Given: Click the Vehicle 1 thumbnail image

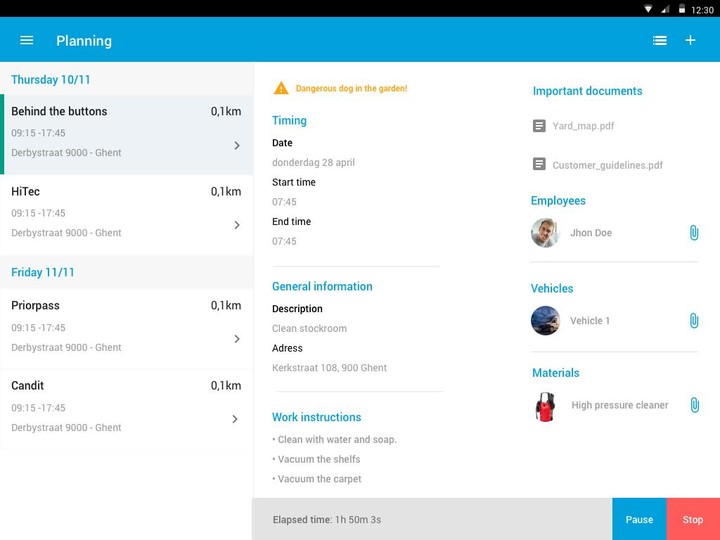Looking at the screenshot, I should click(x=545, y=321).
